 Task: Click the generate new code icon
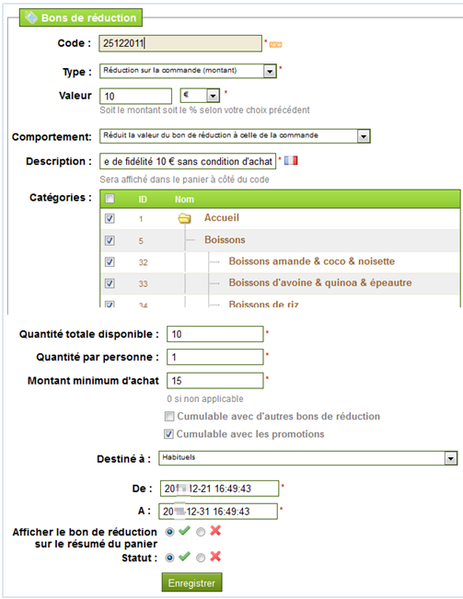275,45
